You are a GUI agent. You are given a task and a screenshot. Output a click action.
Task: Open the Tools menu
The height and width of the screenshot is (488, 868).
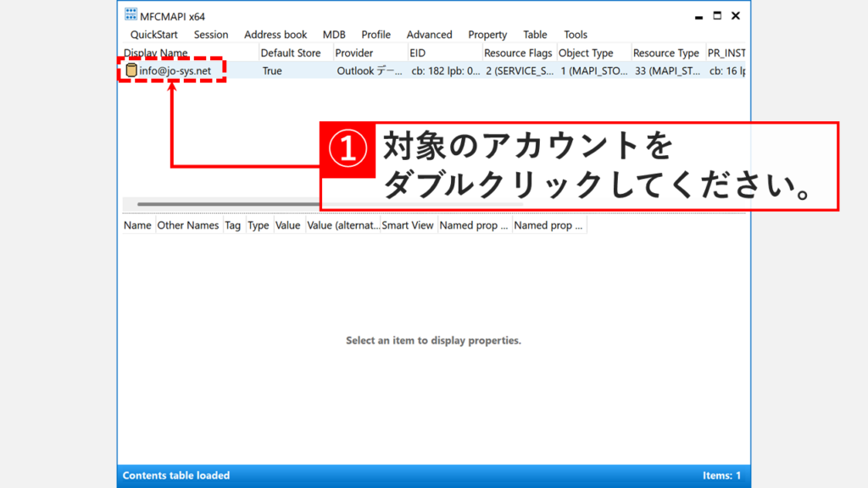[575, 35]
